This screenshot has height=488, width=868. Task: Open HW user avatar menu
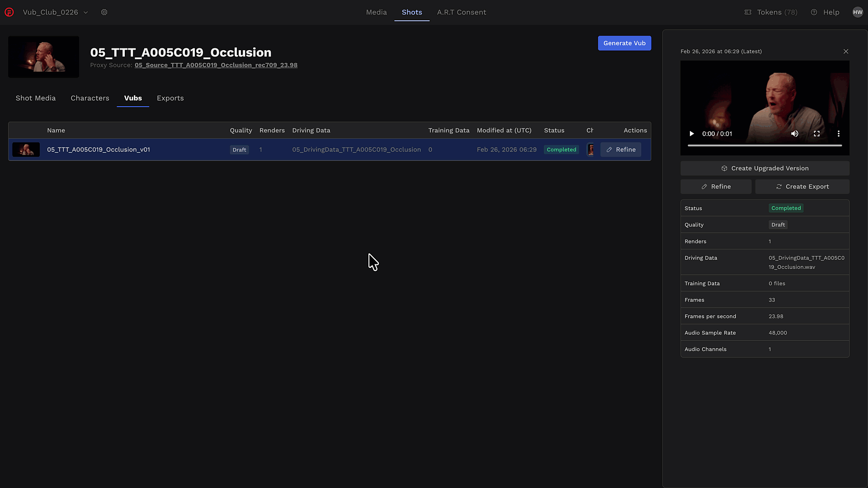[x=858, y=12]
